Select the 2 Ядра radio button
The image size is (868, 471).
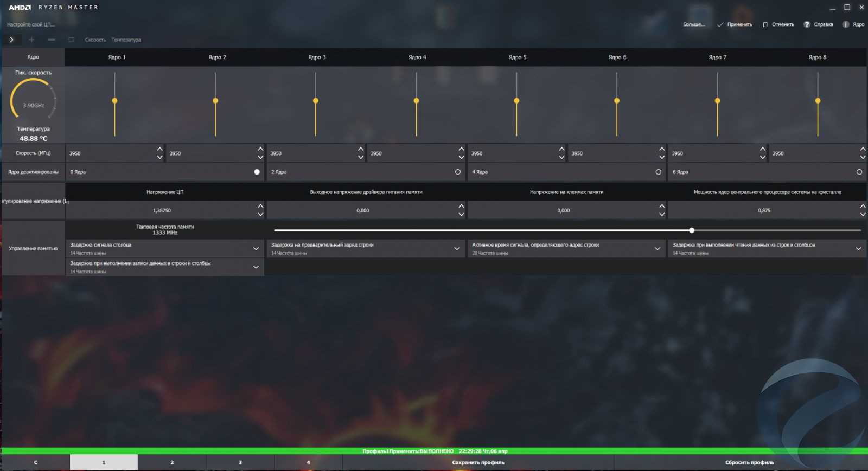tap(458, 172)
